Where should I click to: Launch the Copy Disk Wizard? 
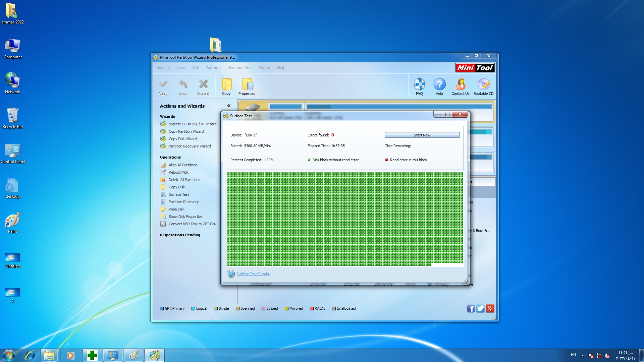point(179,139)
